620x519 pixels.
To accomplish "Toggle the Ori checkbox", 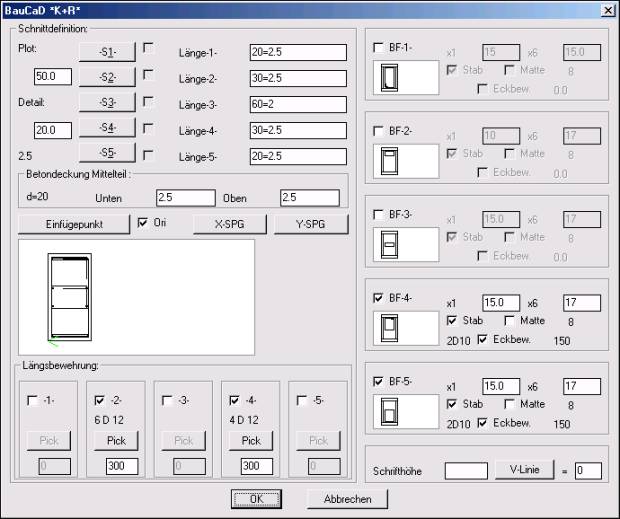I will click(x=142, y=223).
